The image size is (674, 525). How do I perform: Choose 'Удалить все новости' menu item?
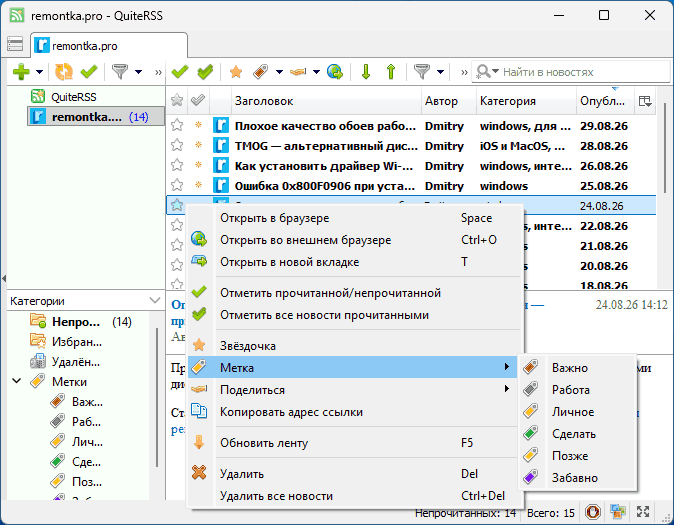point(355,496)
